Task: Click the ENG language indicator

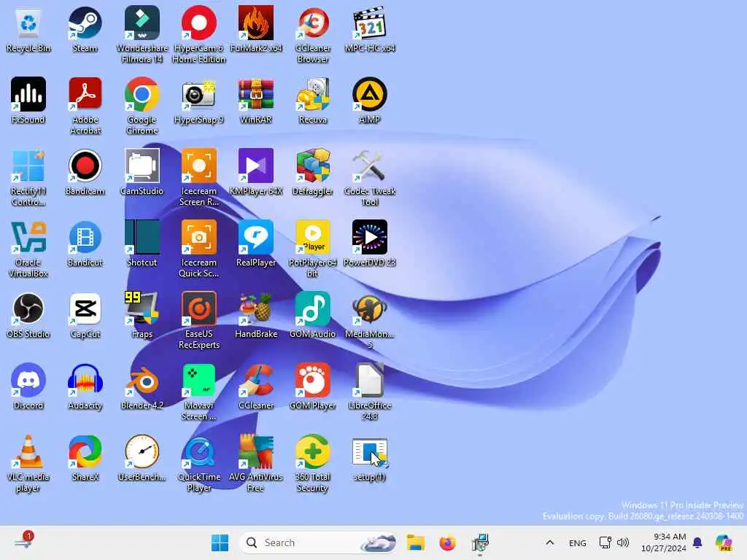Action: 578,542
